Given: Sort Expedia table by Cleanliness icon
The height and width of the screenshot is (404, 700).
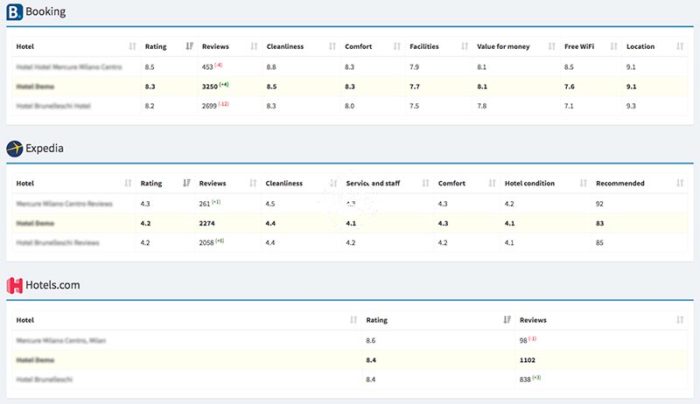Looking at the screenshot, I should (333, 183).
